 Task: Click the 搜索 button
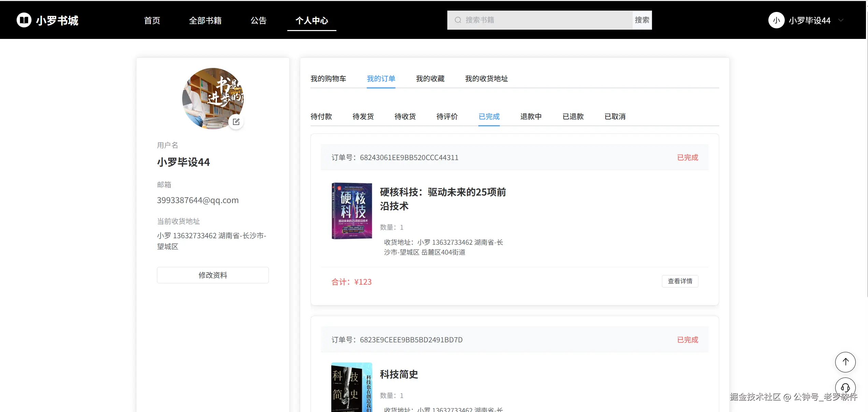(x=642, y=20)
